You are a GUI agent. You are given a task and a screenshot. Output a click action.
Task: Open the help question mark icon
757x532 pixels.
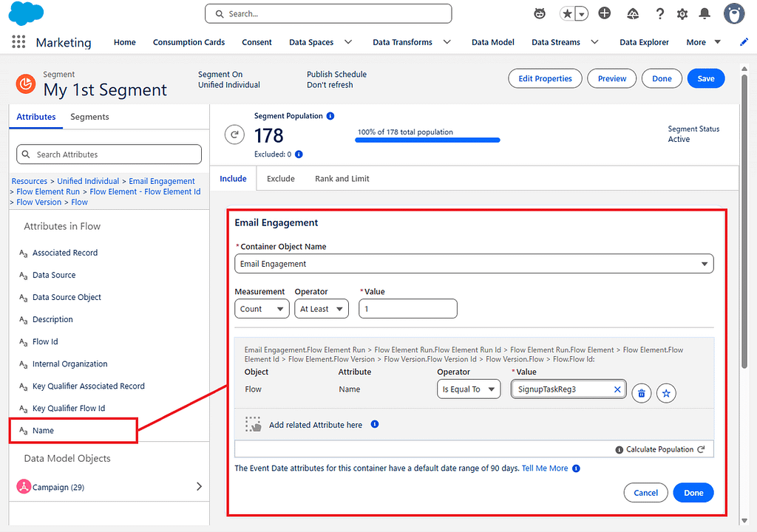point(660,14)
